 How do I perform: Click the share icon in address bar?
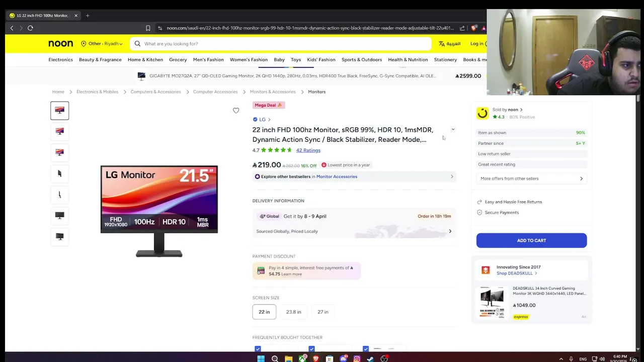tap(462, 28)
